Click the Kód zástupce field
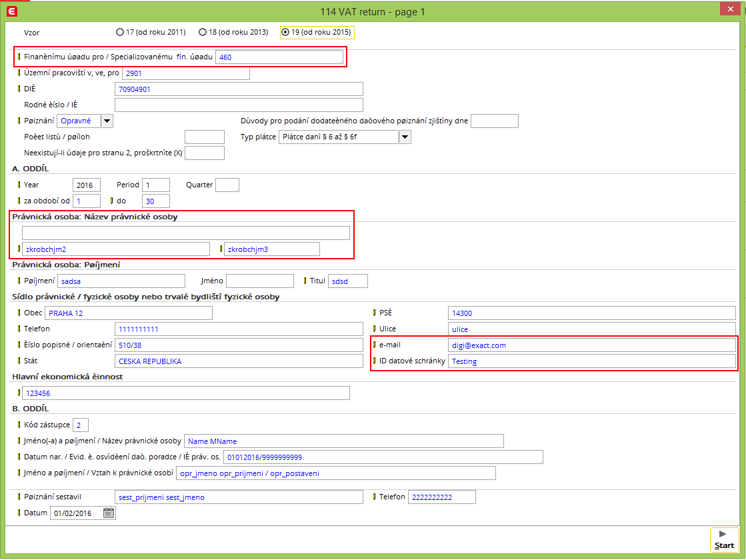 pyautogui.click(x=80, y=425)
